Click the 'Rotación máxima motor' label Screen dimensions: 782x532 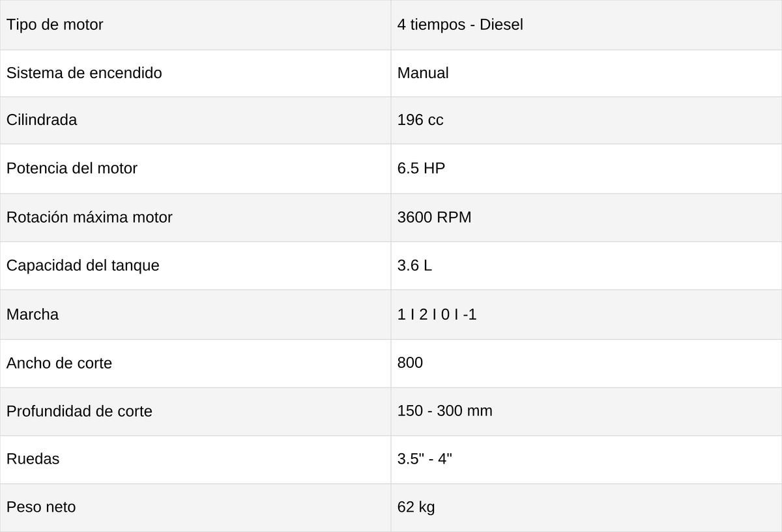(x=89, y=217)
